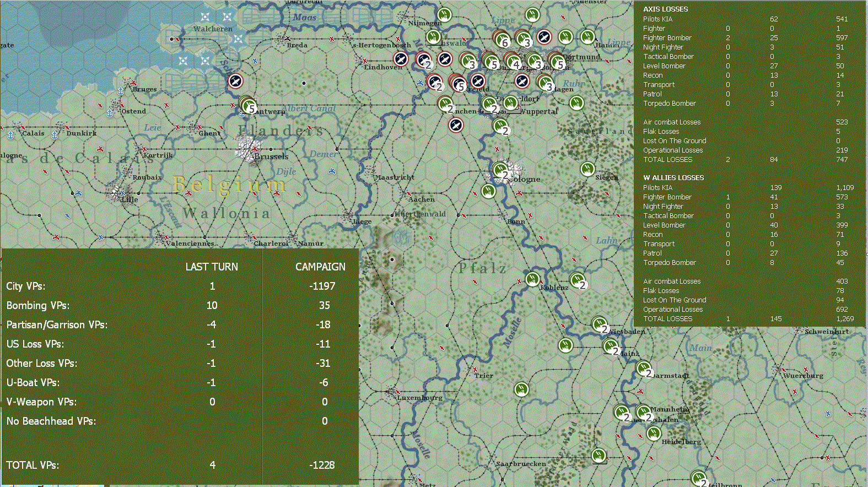Click the anchor port icon at Dunkirk

point(55,134)
